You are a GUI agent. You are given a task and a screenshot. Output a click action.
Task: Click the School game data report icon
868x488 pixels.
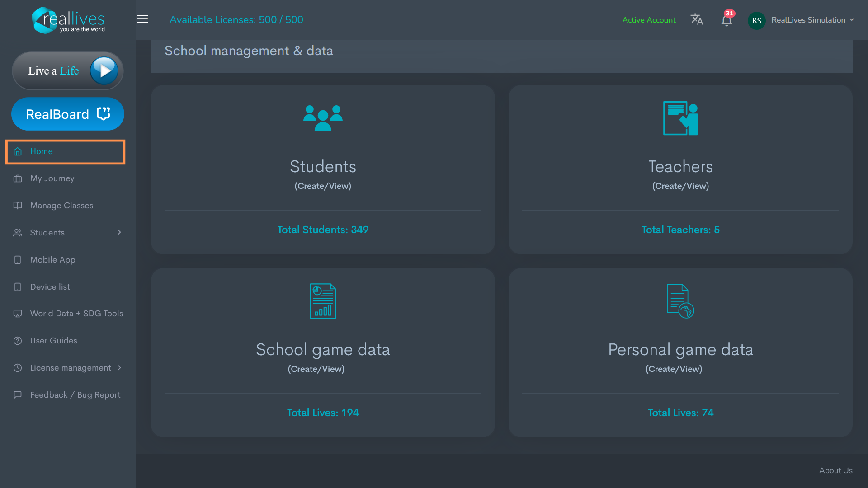click(x=323, y=301)
